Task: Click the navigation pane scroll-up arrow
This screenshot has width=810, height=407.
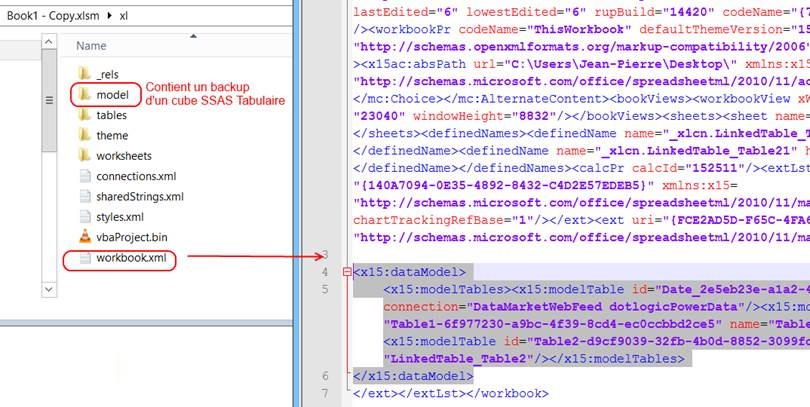Action: click(x=50, y=41)
